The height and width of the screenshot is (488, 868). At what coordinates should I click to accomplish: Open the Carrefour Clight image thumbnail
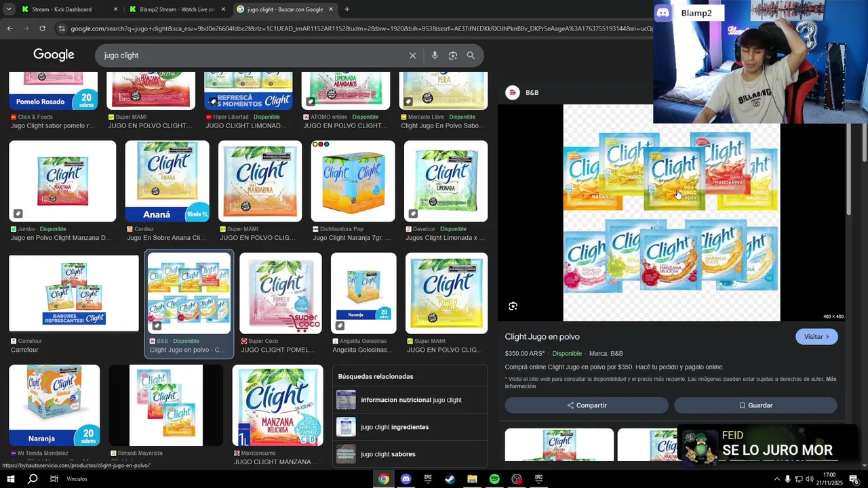click(74, 293)
